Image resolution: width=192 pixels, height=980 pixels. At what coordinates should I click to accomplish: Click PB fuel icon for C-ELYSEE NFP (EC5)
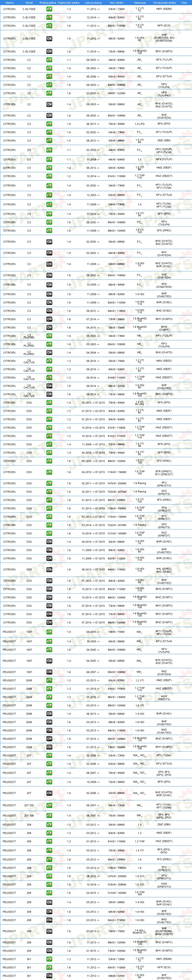(49, 26)
